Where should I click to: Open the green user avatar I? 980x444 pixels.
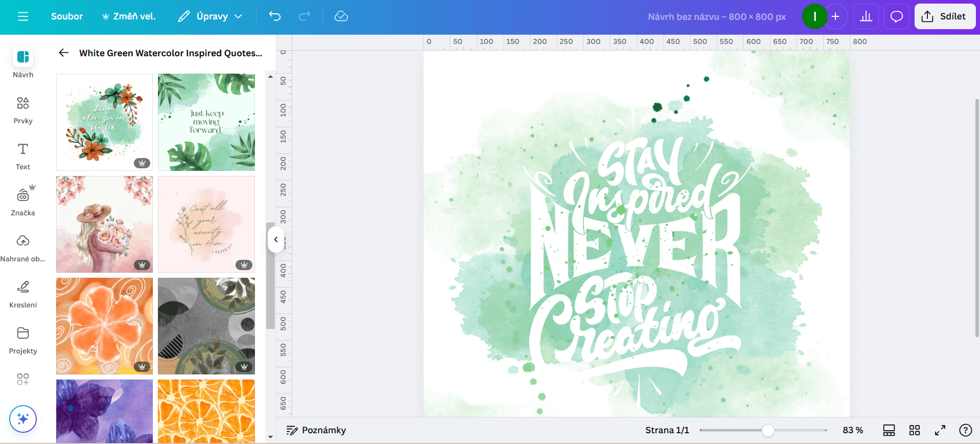pos(814,16)
